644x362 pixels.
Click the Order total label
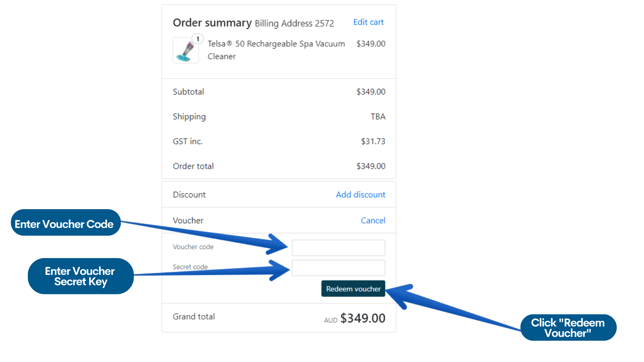(x=193, y=166)
